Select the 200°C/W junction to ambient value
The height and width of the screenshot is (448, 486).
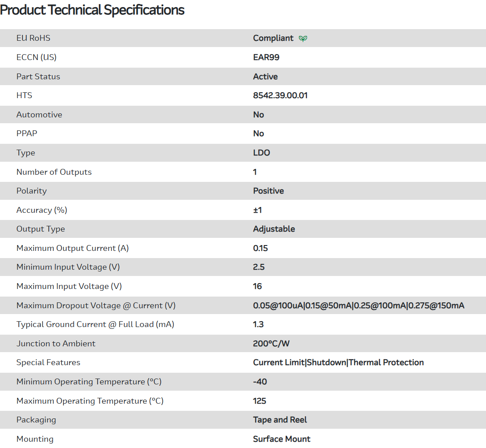tap(271, 344)
